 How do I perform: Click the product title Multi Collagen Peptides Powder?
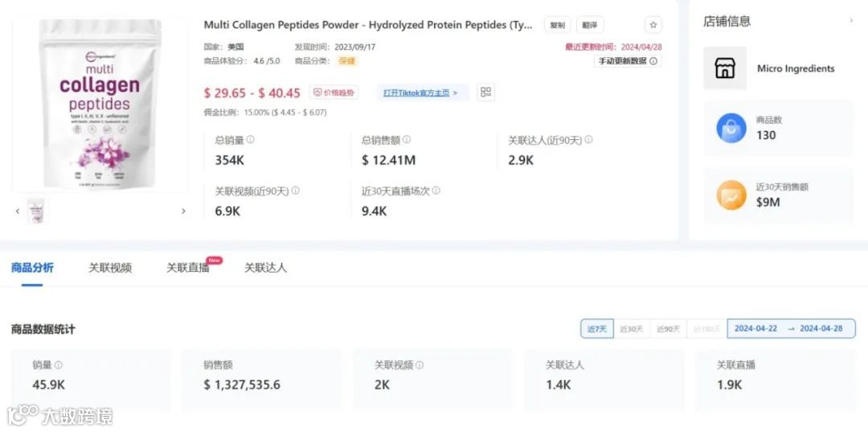coord(368,25)
